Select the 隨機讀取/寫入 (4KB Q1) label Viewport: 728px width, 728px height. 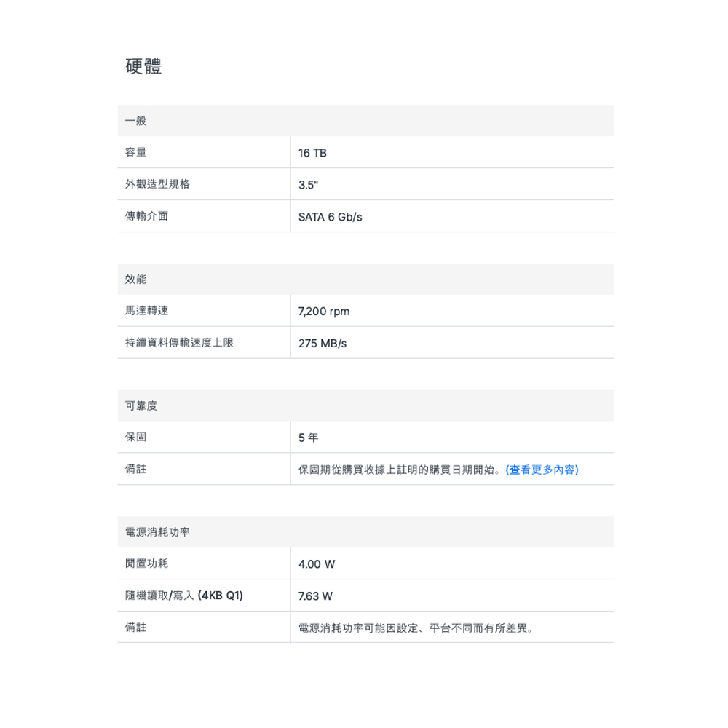pyautogui.click(x=184, y=596)
